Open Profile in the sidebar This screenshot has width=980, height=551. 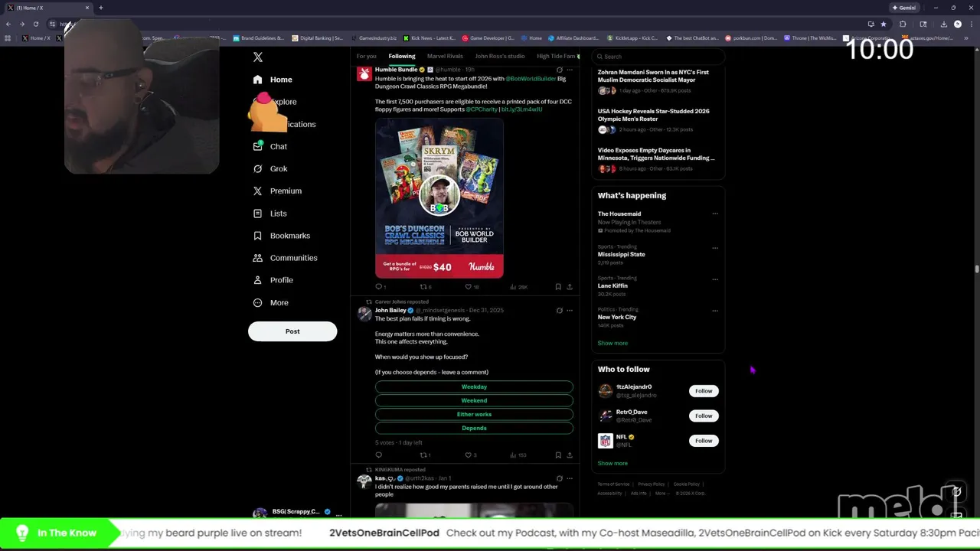click(x=273, y=280)
